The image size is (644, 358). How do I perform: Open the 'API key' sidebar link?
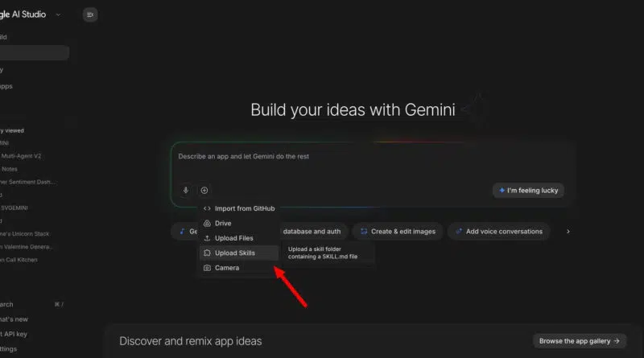(x=14, y=334)
